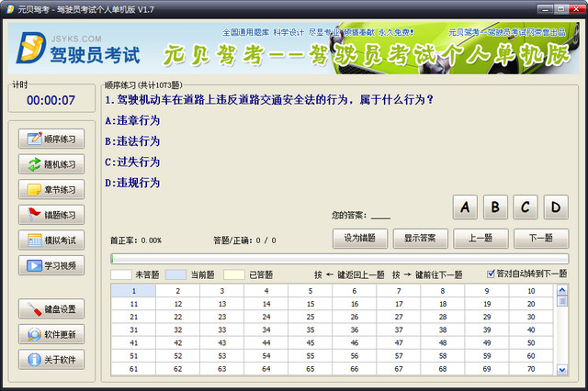The image size is (588, 391).
Task: Mark question with 设为错题 button
Action: pos(359,239)
